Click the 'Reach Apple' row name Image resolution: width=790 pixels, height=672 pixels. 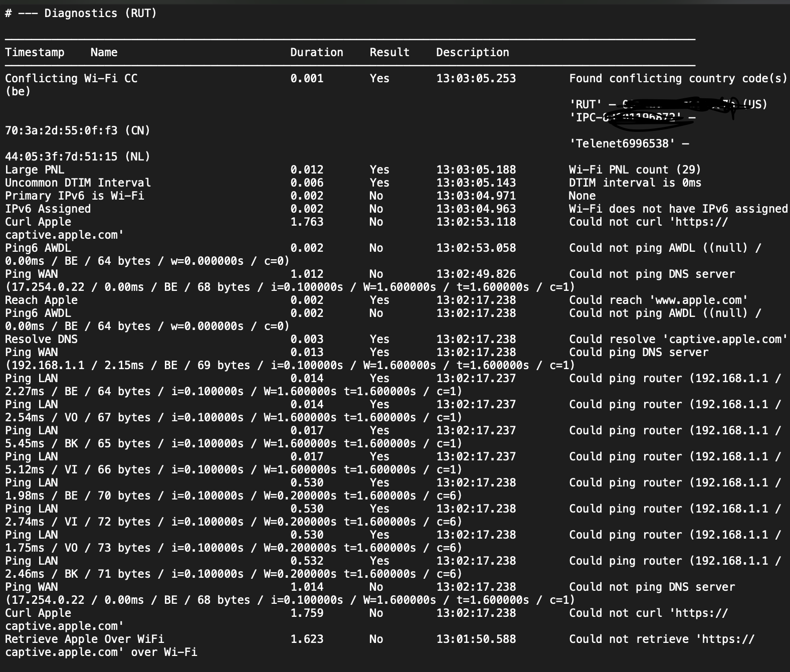[41, 300]
